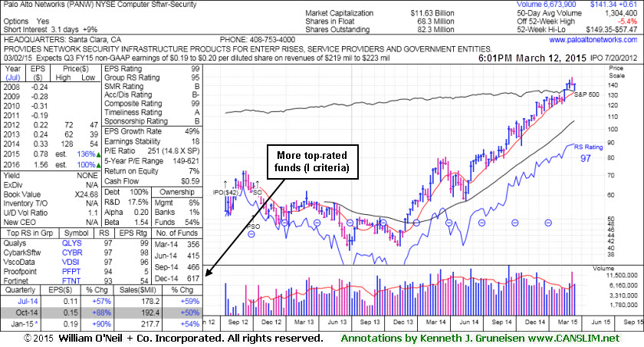
Task: Click the Mar-14 356 funds row
Action: [176, 244]
